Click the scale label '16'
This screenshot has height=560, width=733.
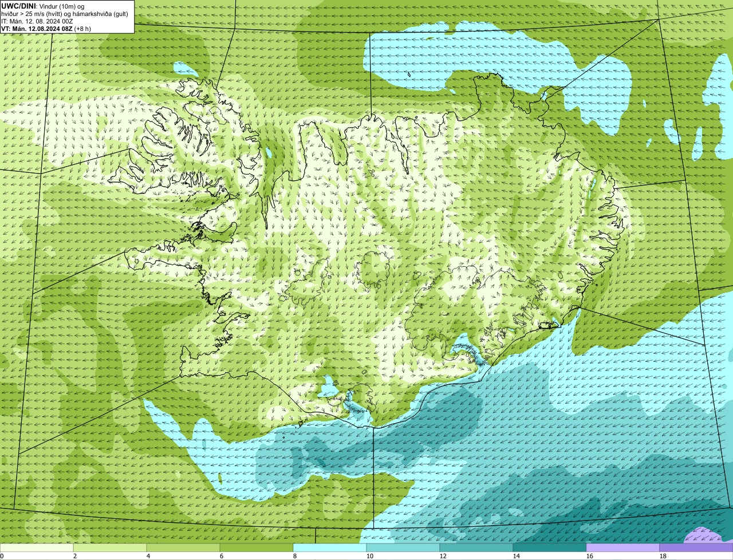click(x=590, y=556)
